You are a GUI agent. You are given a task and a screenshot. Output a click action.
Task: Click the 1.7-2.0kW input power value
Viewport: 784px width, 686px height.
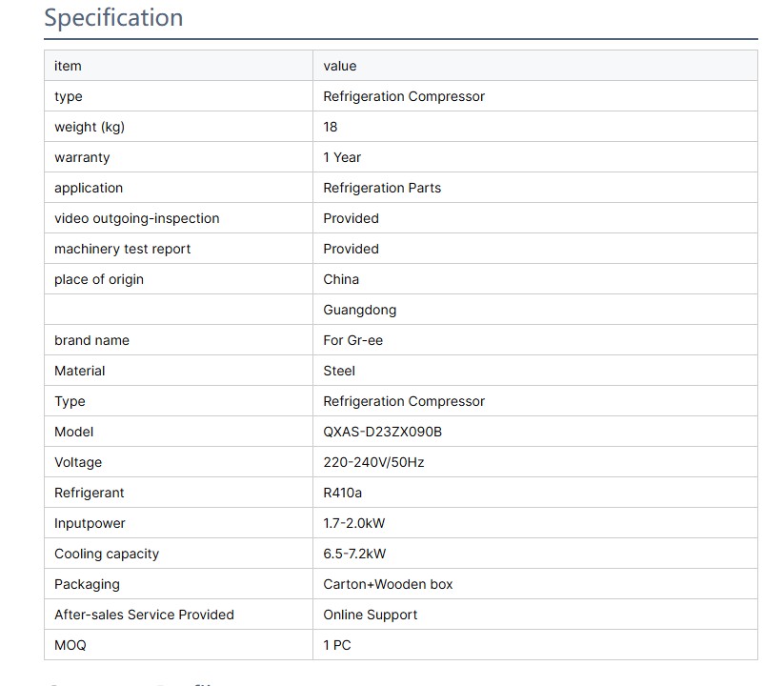(x=354, y=523)
